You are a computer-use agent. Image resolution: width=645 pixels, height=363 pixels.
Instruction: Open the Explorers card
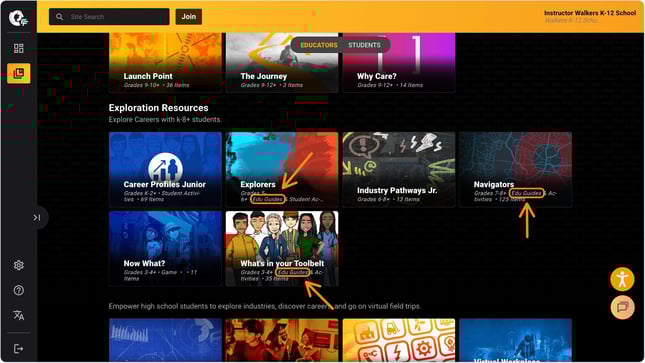(282, 169)
